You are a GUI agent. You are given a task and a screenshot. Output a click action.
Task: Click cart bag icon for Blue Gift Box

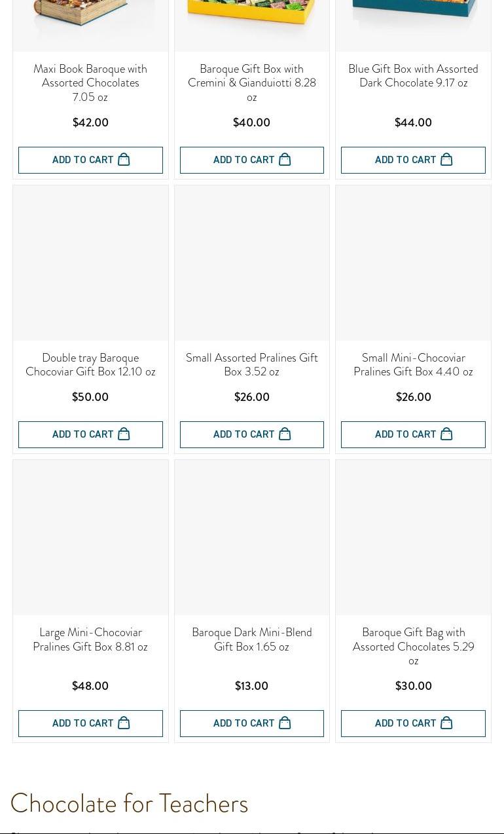click(x=446, y=160)
